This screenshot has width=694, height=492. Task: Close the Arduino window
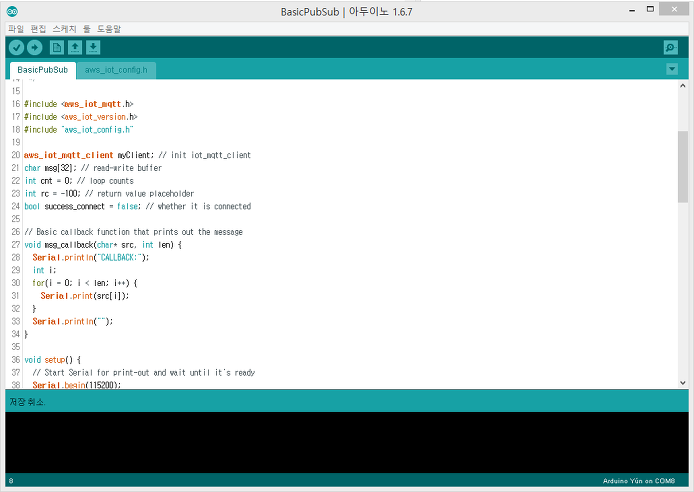pos(674,9)
